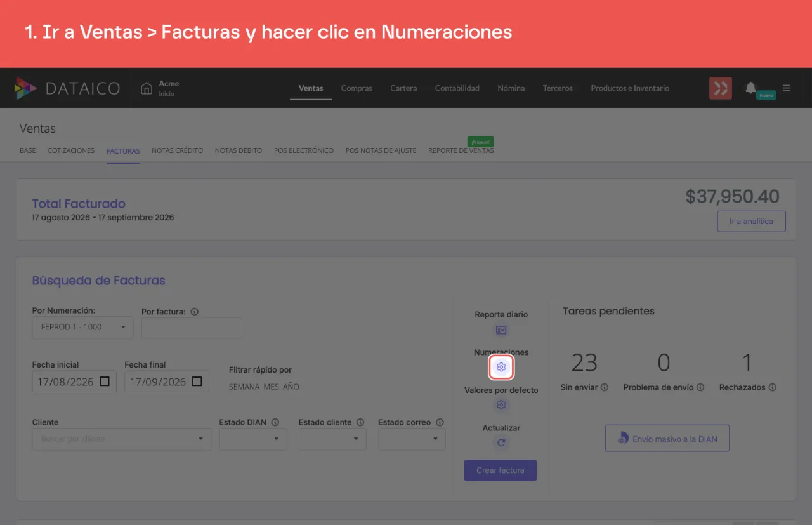Open the Reporte diario icon
This screenshot has width=812, height=525.
pos(501,329)
